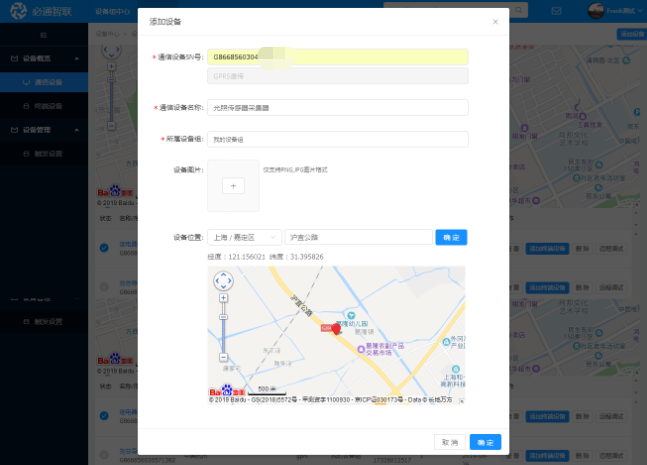The height and width of the screenshot is (465, 647).
Task: Click the GPRS connection type field
Action: pyautogui.click(x=337, y=76)
